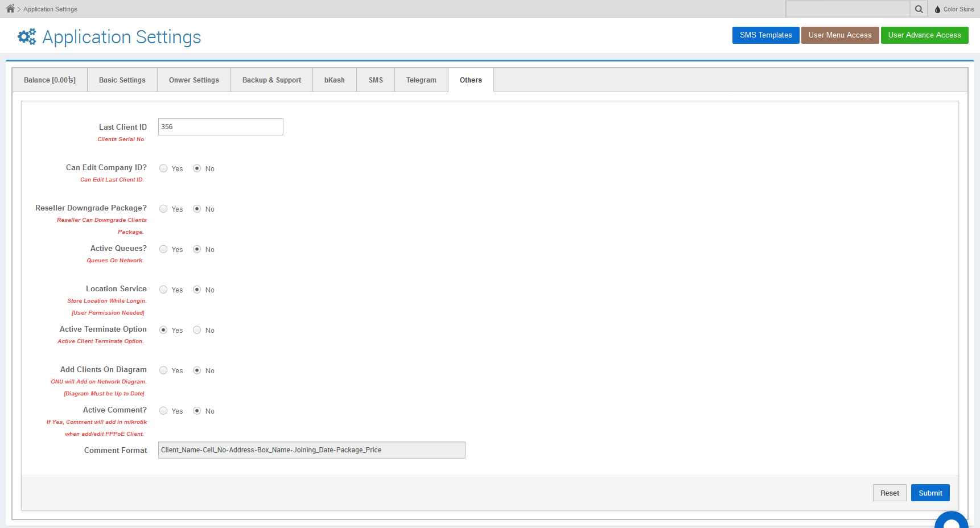
Task: Go to the Telegram tab
Action: (421, 80)
